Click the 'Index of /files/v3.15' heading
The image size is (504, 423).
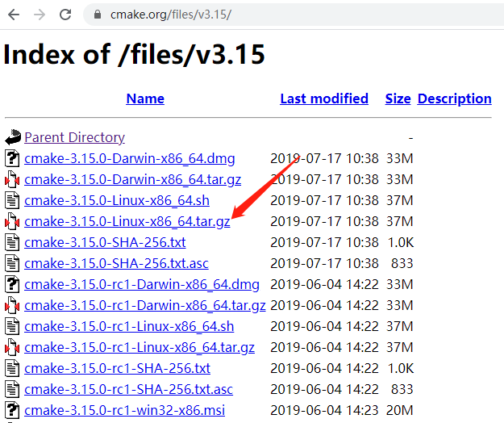coord(134,54)
